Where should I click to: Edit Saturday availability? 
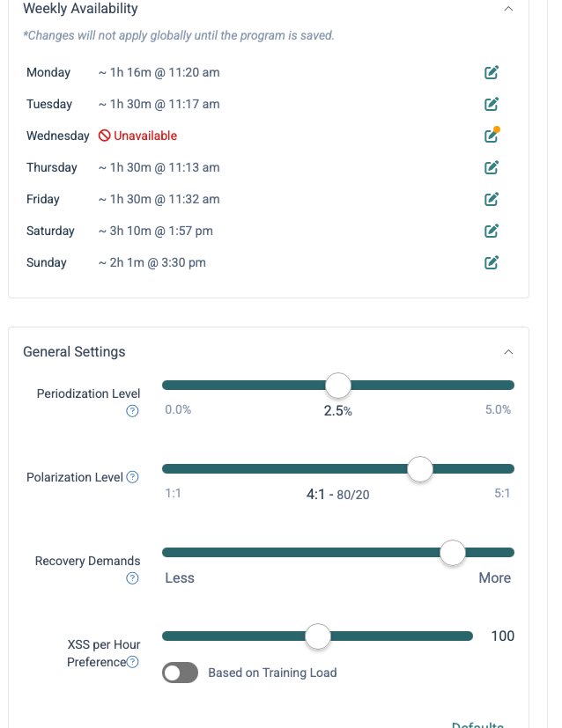492,231
